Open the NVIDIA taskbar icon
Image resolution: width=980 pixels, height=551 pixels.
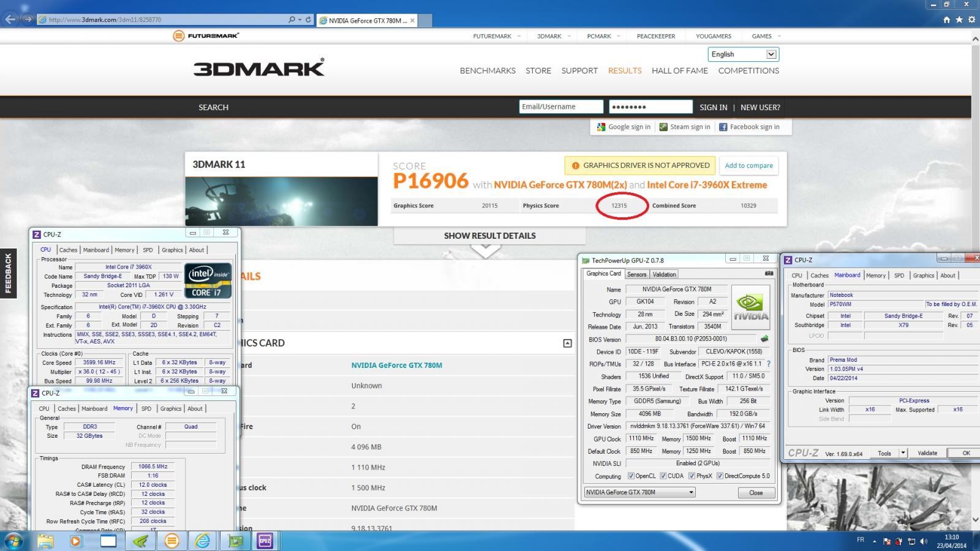pos(140,541)
